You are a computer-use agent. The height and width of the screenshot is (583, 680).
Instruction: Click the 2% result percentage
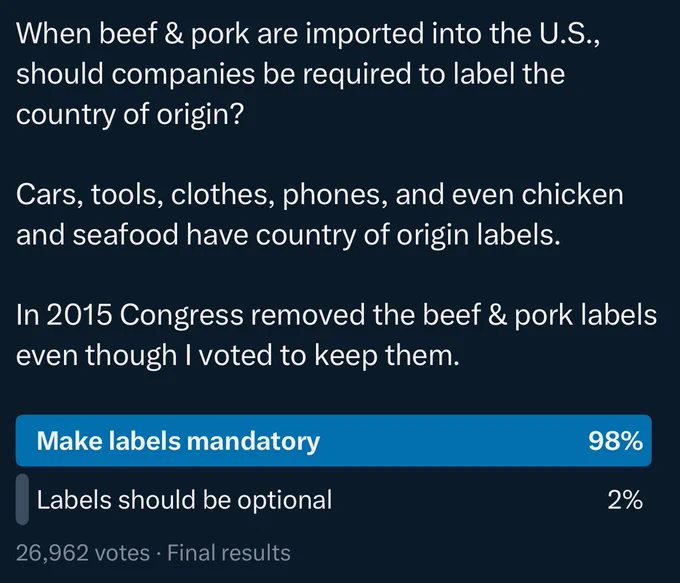click(x=625, y=500)
